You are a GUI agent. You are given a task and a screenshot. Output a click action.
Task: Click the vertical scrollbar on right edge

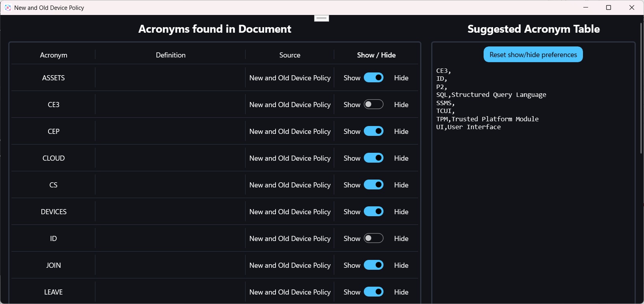coord(641,88)
